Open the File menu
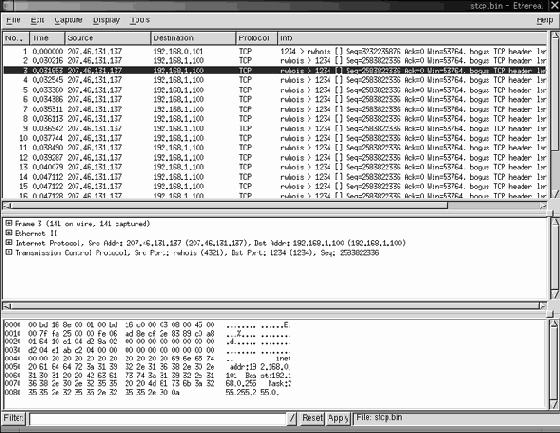This screenshot has width=560, height=433. tap(13, 20)
